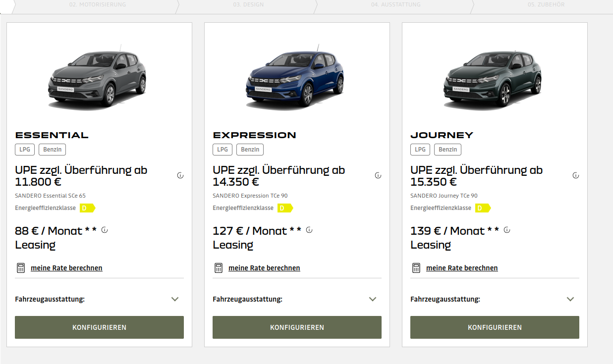
Task: Click Konfigurieren button for Expression
Action: (x=297, y=327)
